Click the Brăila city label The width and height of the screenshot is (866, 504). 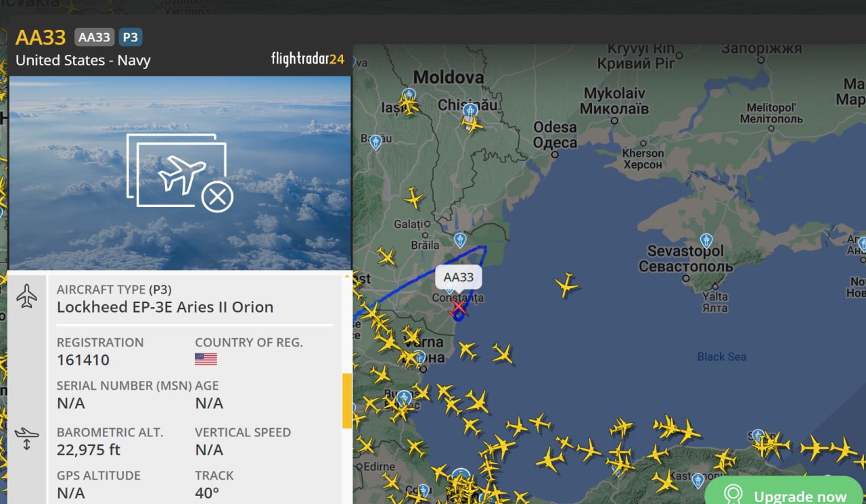tap(424, 245)
